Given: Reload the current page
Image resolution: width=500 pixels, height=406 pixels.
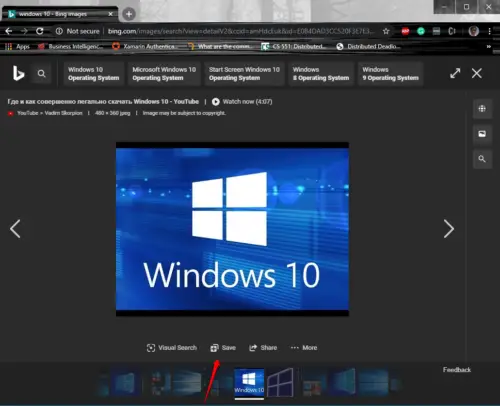Looking at the screenshot, I should [40, 31].
